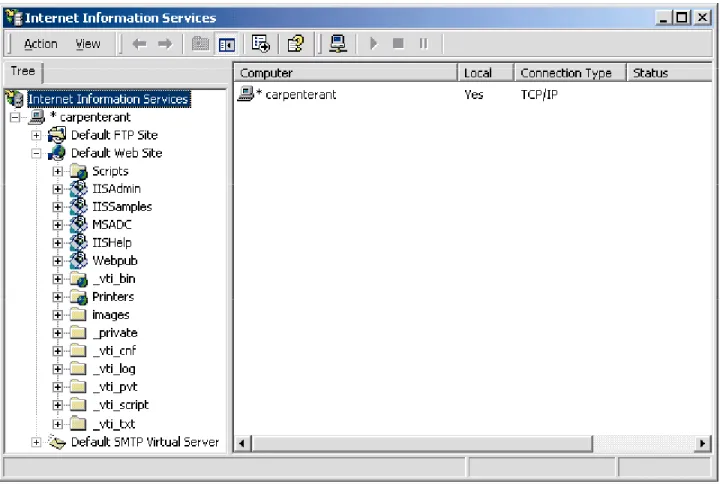Sort by the Status column header
The width and height of the screenshot is (720, 484).
(669, 73)
